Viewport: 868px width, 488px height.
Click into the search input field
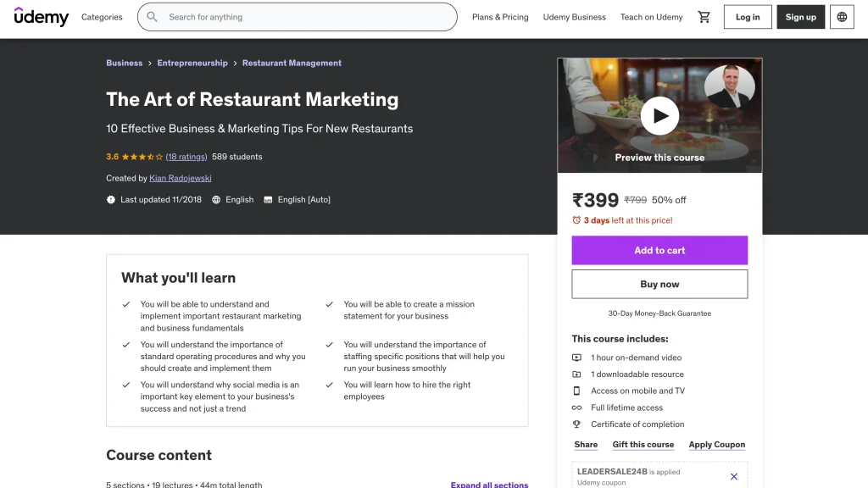pyautogui.click(x=305, y=17)
